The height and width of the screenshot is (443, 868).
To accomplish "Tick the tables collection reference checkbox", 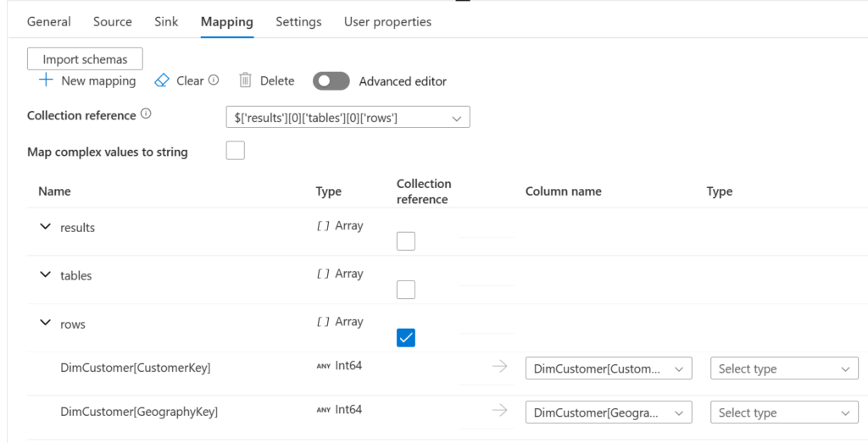I will click(x=406, y=290).
